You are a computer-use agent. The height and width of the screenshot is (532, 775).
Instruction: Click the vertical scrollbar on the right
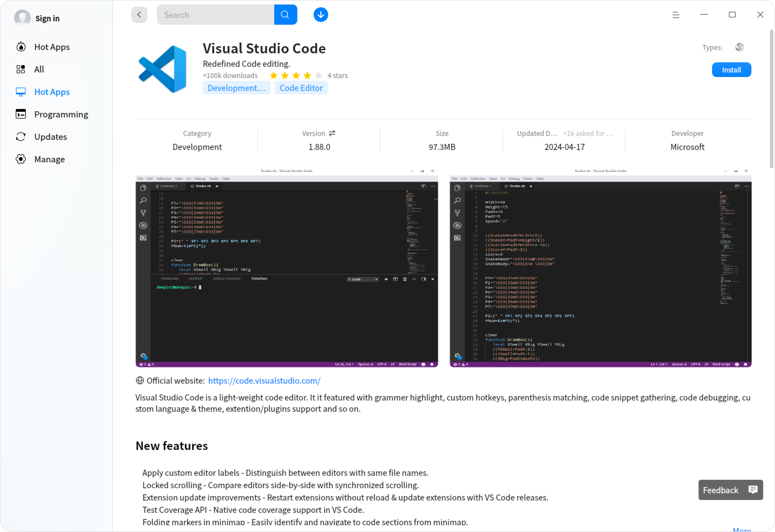coord(771,99)
